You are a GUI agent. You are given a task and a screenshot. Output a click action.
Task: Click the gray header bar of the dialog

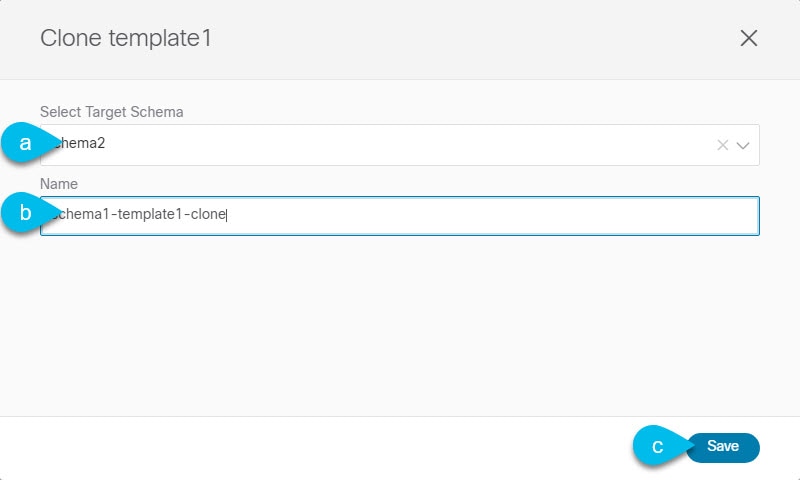(x=459, y=38)
